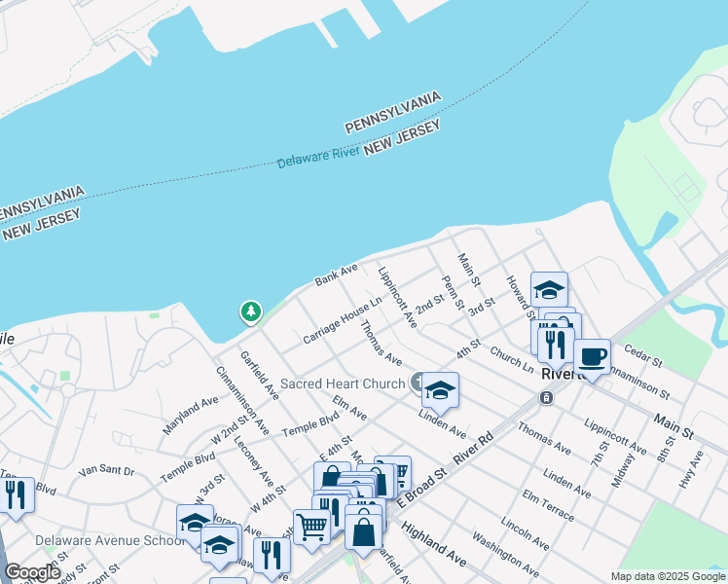Click second school marker near bottom left
Image resolution: width=728 pixels, height=584 pixels.
pyautogui.click(x=219, y=546)
